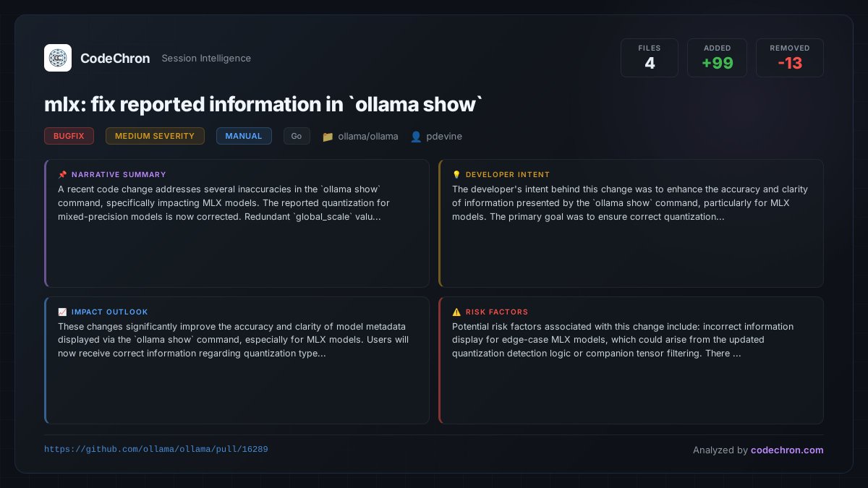The width and height of the screenshot is (868, 488).
Task: Click the folder icon next to ollama/ollama
Action: [328, 136]
